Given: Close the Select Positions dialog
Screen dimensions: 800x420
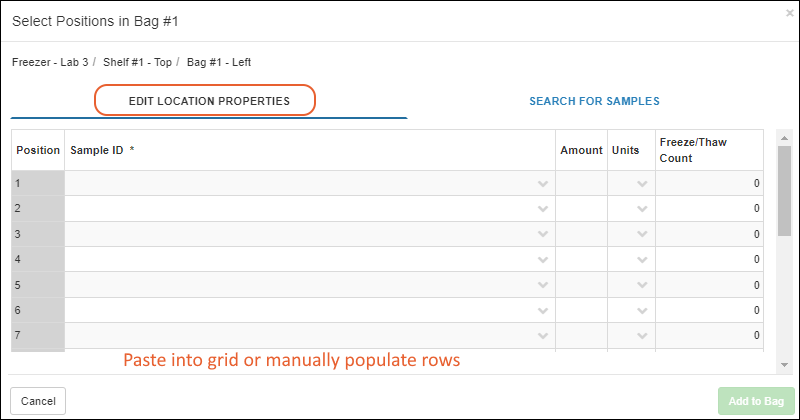Looking at the screenshot, I should pos(790,13).
